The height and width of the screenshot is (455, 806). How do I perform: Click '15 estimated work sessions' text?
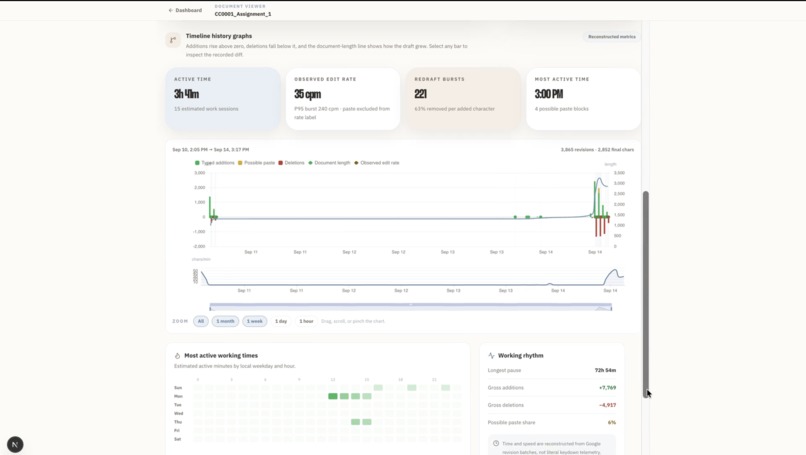click(206, 109)
